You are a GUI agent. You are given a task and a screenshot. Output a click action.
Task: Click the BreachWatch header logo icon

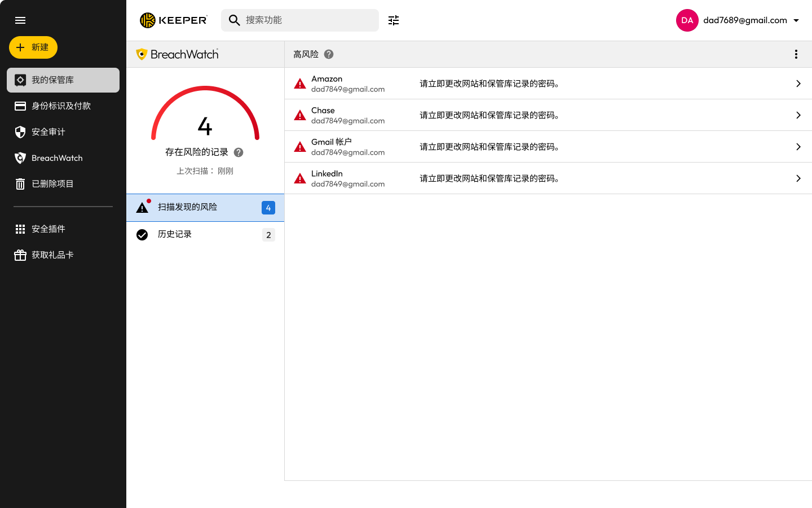click(142, 54)
